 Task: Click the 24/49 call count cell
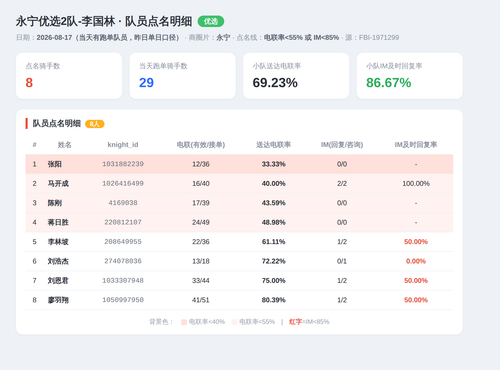(x=201, y=222)
